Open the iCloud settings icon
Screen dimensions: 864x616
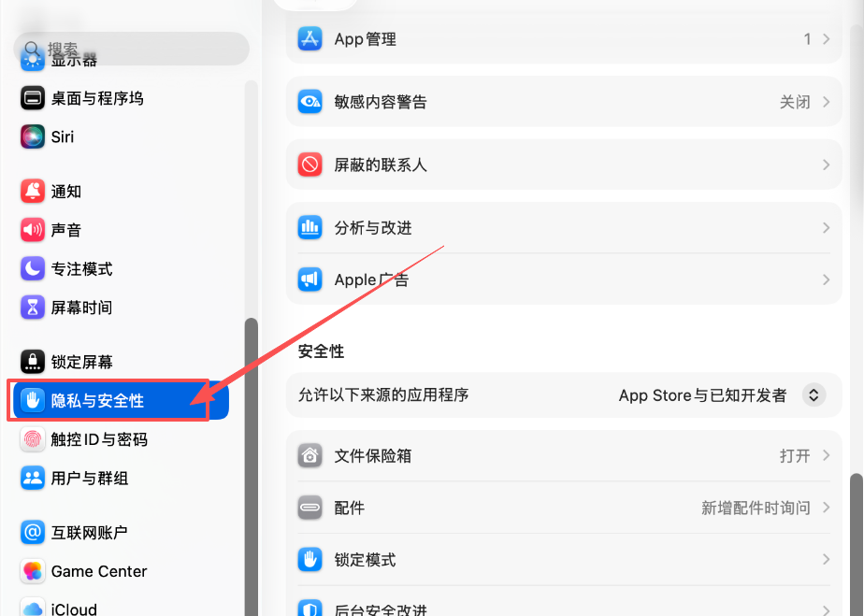(33, 608)
